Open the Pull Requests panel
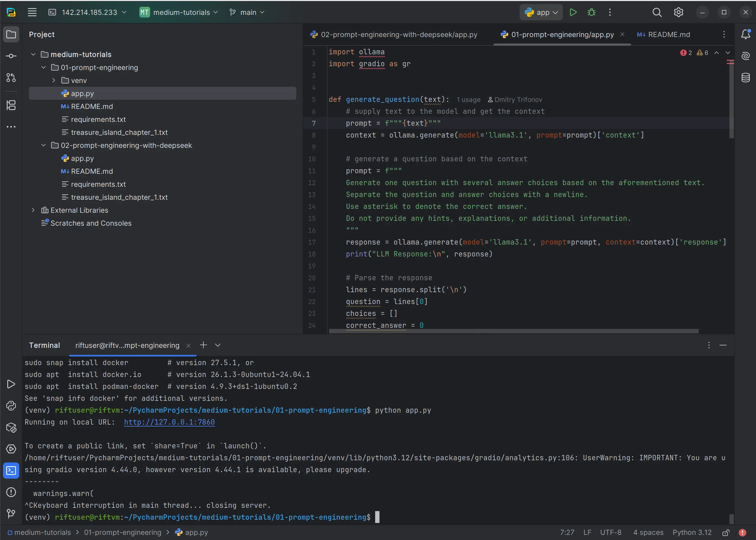The image size is (756, 540). pyautogui.click(x=11, y=78)
